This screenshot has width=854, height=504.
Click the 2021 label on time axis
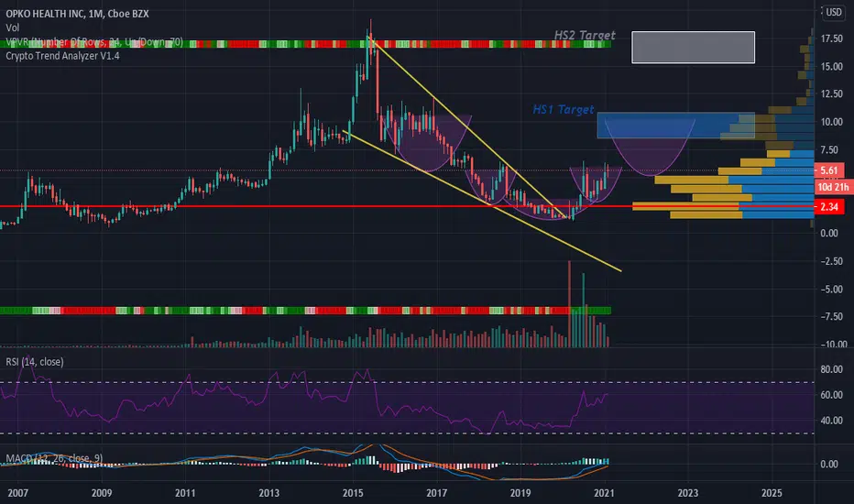pos(604,493)
